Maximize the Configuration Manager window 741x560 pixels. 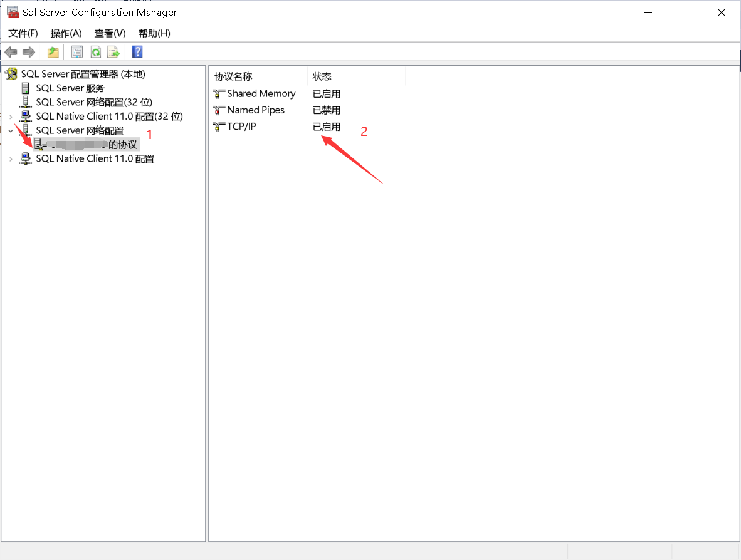(685, 13)
